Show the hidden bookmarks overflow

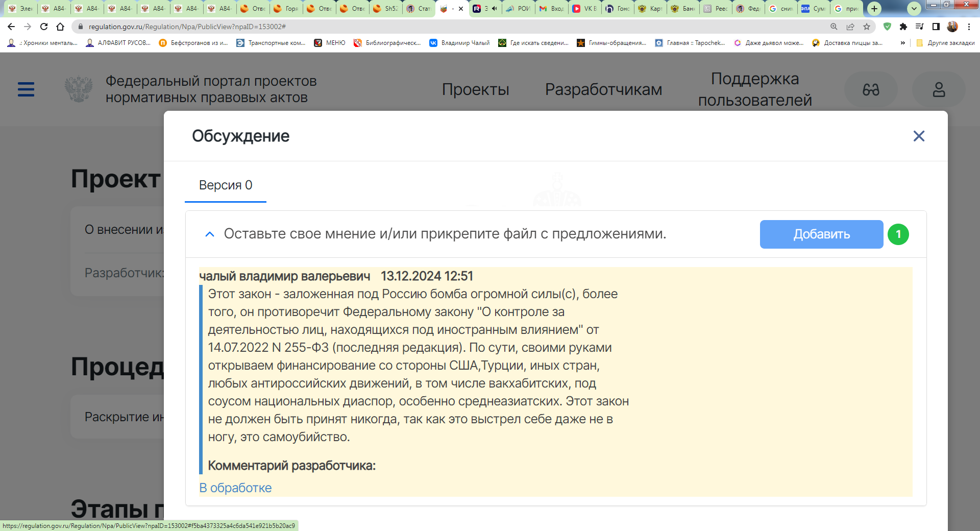tap(902, 43)
